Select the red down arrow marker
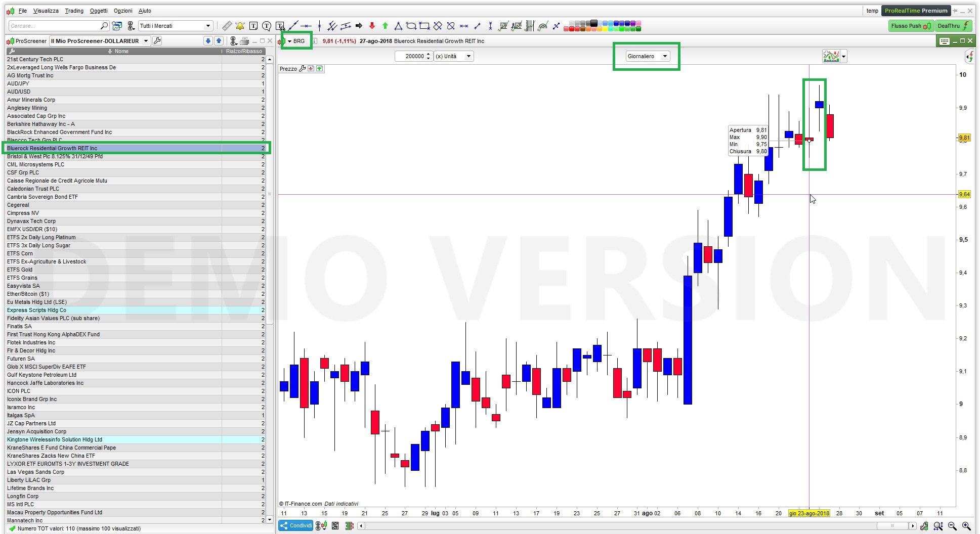This screenshot has width=980, height=534. [372, 26]
